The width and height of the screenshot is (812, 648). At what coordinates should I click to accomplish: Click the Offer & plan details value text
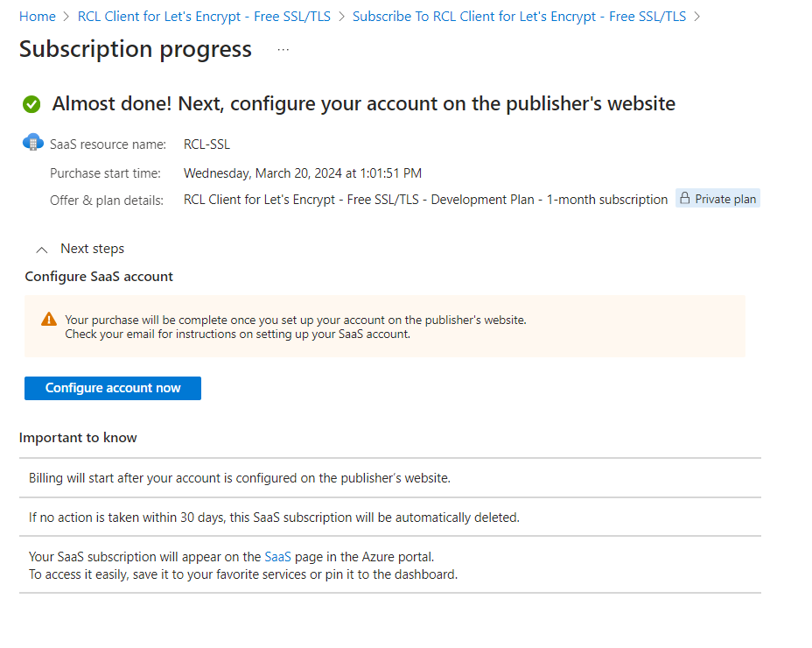click(x=425, y=200)
